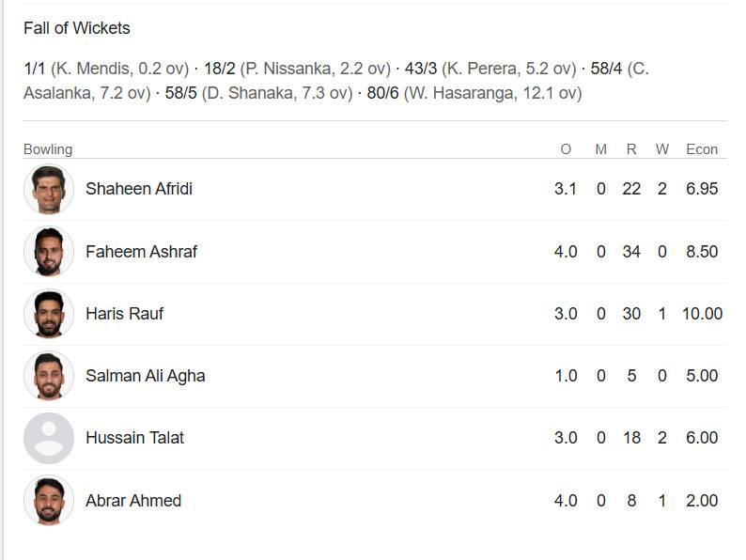Click the 1/1 K. Mendis wicket entry
Image resolution: width=746 pixels, height=560 pixels.
pos(106,69)
